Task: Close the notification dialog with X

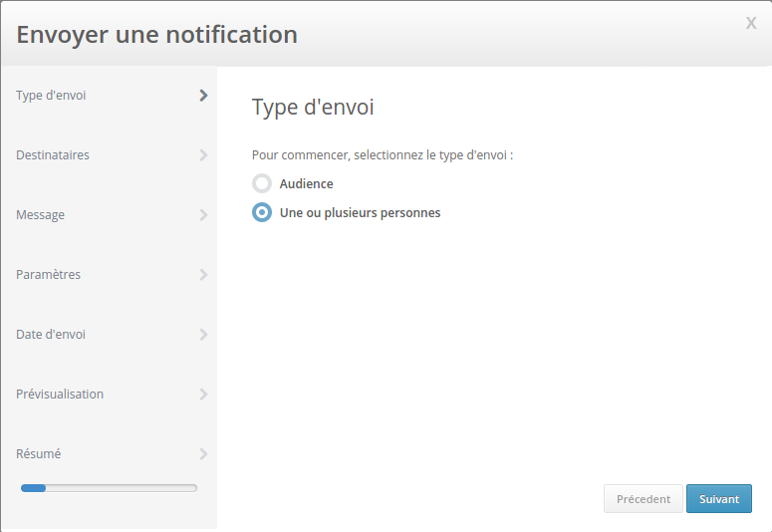Action: [751, 23]
